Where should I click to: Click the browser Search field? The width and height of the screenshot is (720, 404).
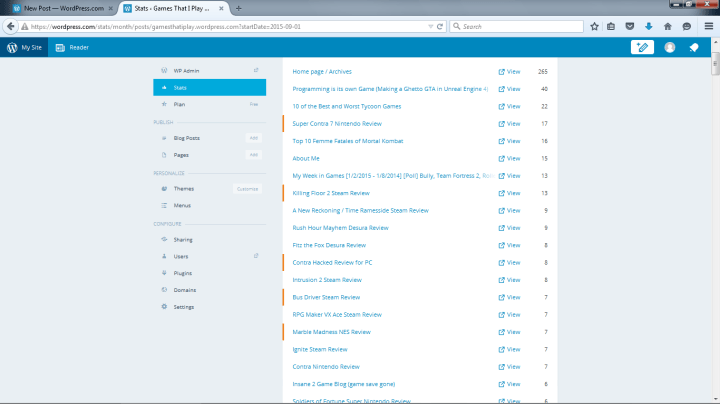pos(517,27)
